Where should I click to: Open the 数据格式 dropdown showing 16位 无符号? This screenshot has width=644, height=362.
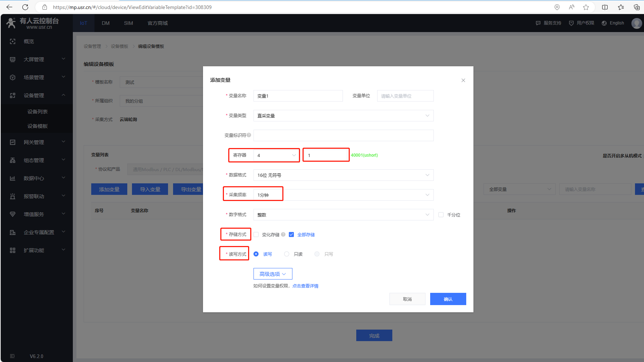(343, 175)
